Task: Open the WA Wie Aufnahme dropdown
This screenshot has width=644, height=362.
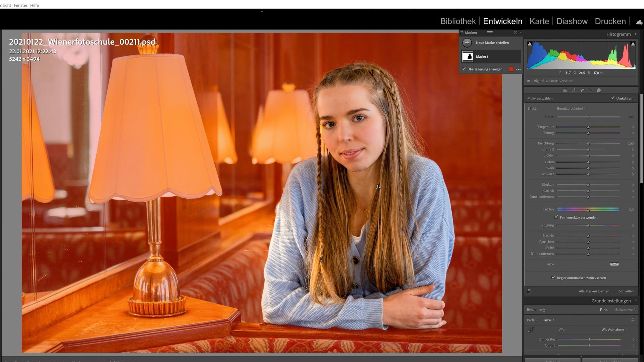Action: click(614, 329)
